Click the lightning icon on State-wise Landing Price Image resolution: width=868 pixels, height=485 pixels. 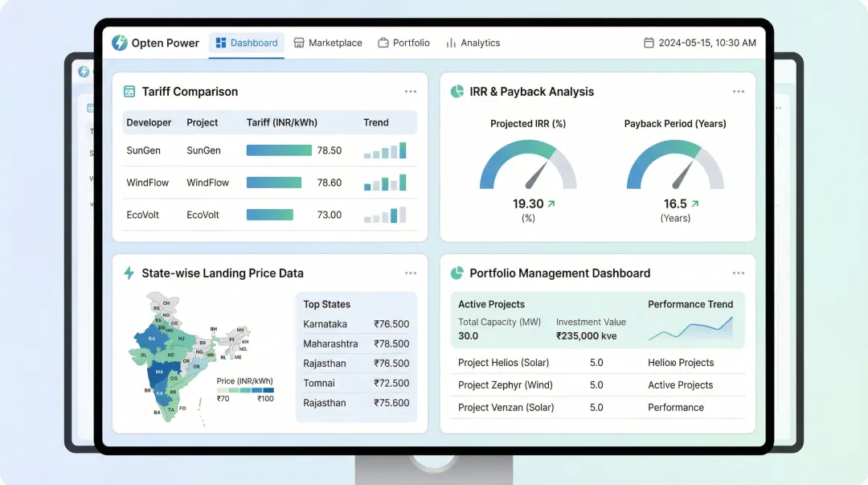129,273
